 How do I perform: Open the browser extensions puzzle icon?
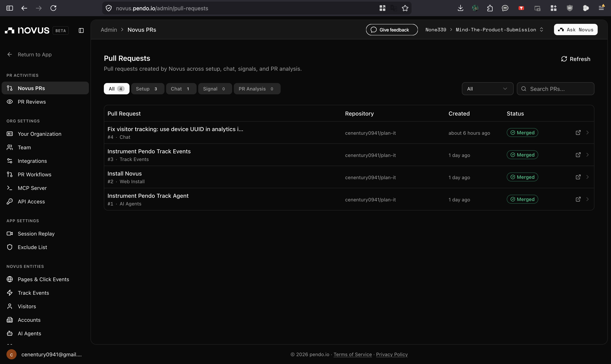click(x=490, y=8)
